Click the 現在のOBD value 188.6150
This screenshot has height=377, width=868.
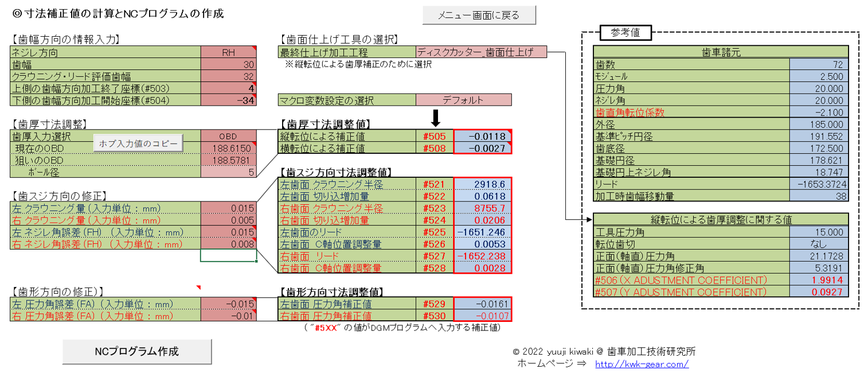228,149
